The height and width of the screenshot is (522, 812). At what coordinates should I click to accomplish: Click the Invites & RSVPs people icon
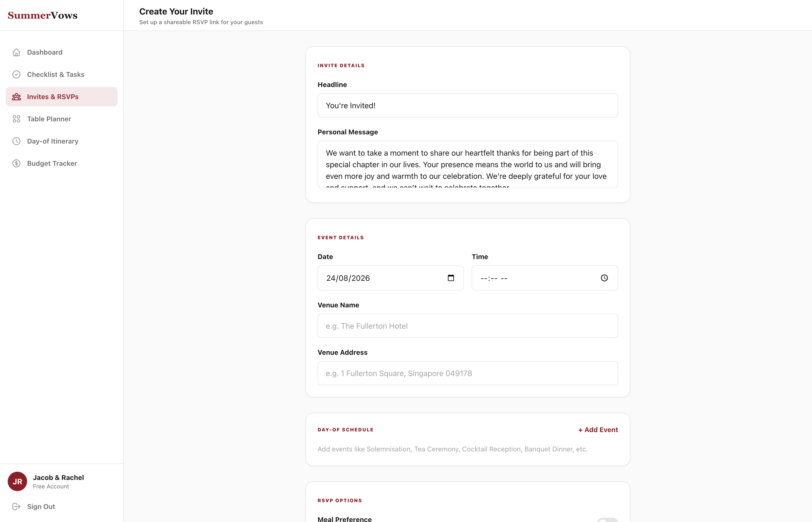pos(16,97)
